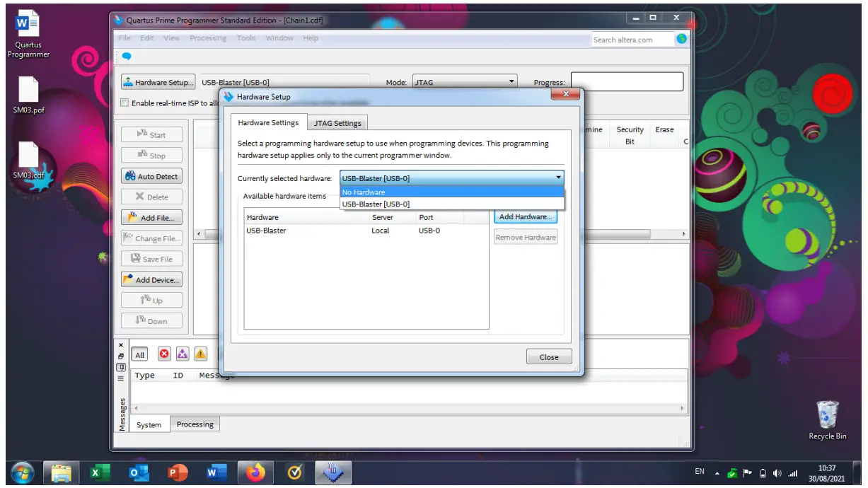Click the Stop button
This screenshot has width=868, height=488.
(x=151, y=156)
